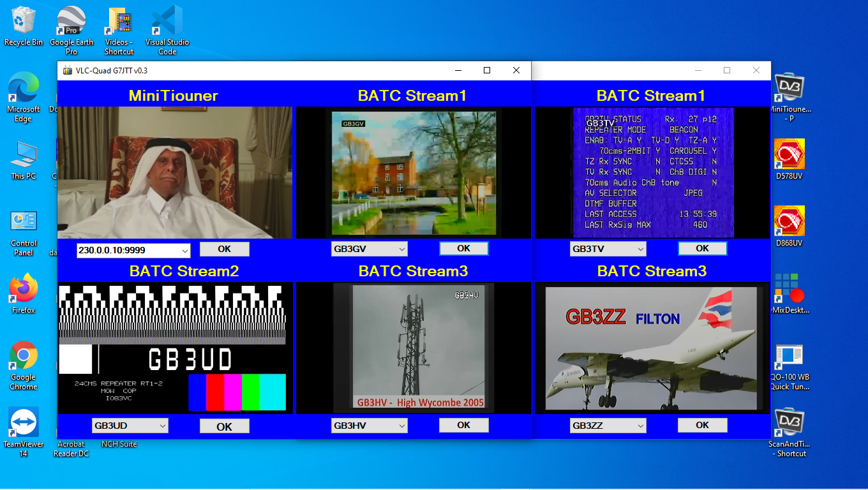The image size is (868, 490).
Task: Launch Firefox from the desktop
Action: pyautogui.click(x=24, y=293)
